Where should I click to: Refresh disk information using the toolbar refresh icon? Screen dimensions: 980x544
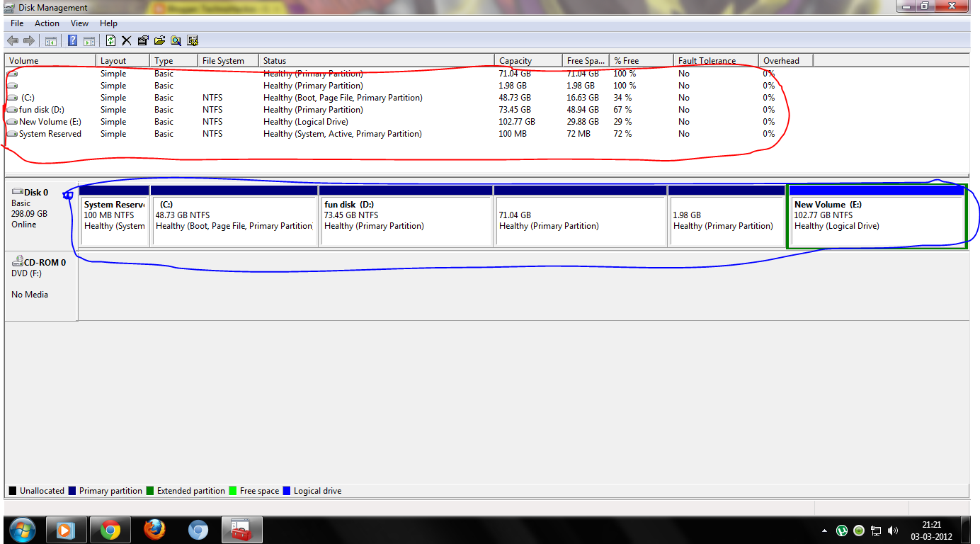(x=110, y=40)
